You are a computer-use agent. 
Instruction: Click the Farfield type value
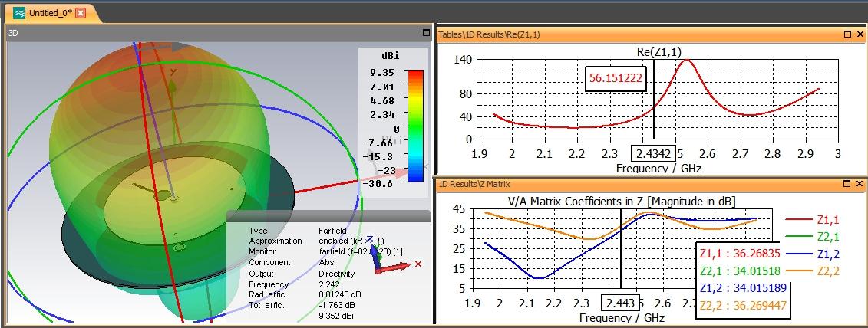(x=332, y=231)
